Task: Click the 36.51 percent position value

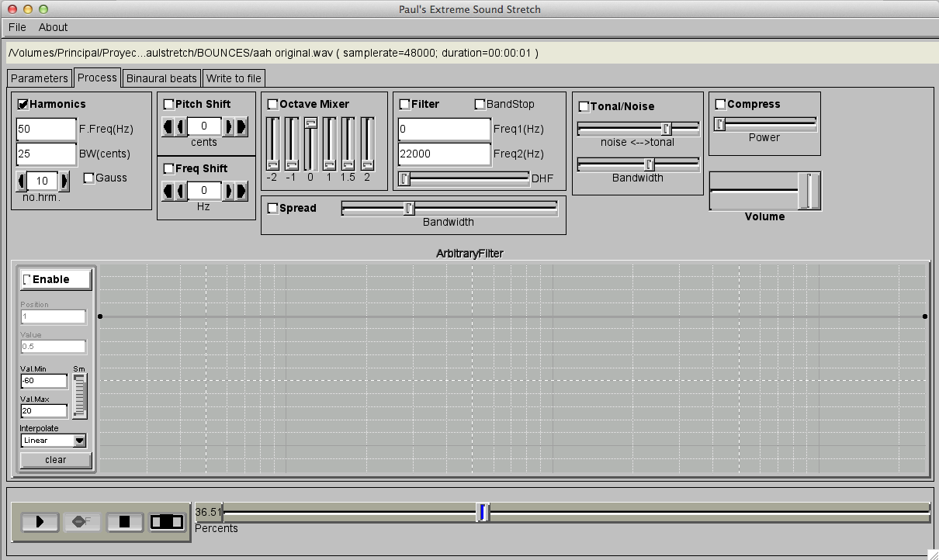Action: [x=208, y=512]
